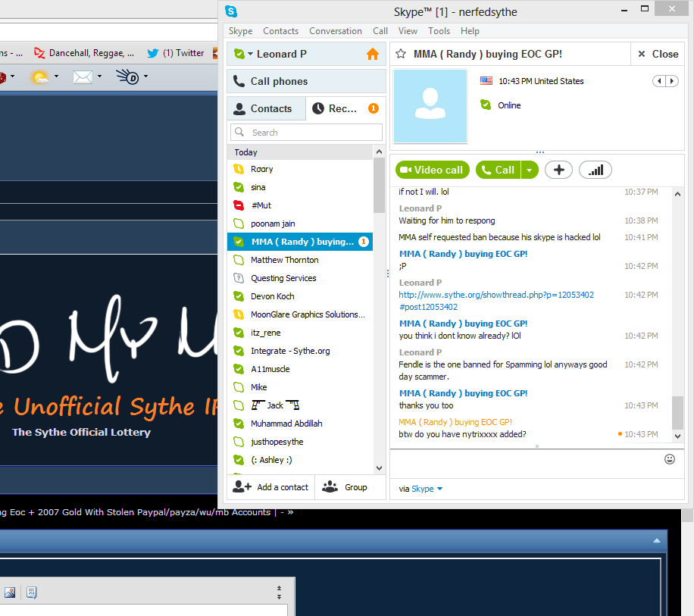Open the mail icon dropdown arrow in browser
The image size is (694, 616).
coord(99,76)
